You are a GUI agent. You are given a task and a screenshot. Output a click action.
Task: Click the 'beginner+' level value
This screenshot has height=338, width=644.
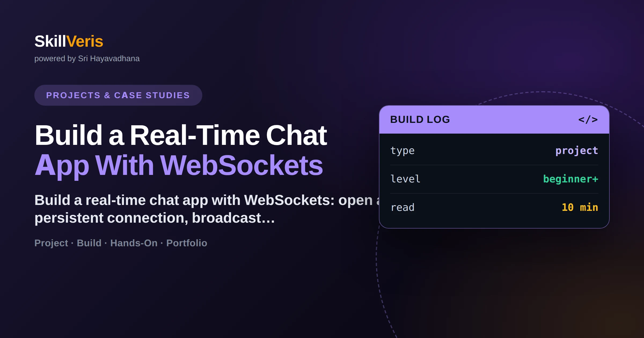(x=570, y=179)
